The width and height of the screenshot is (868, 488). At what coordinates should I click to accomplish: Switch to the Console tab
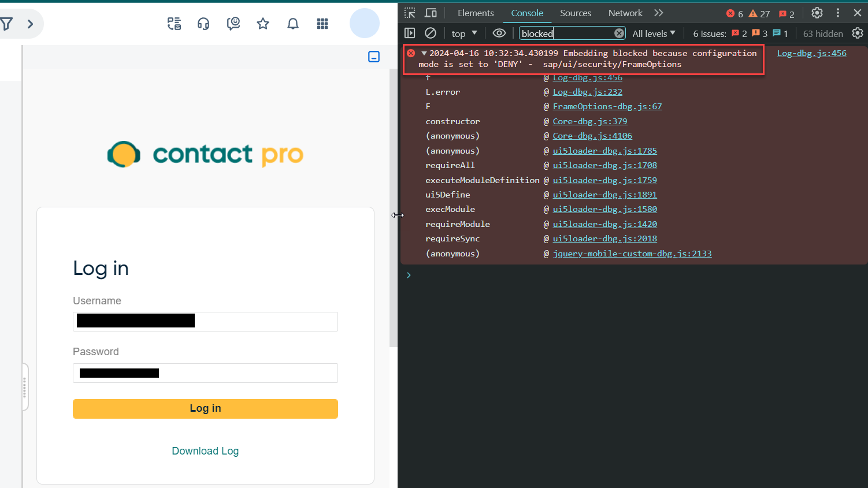point(527,13)
